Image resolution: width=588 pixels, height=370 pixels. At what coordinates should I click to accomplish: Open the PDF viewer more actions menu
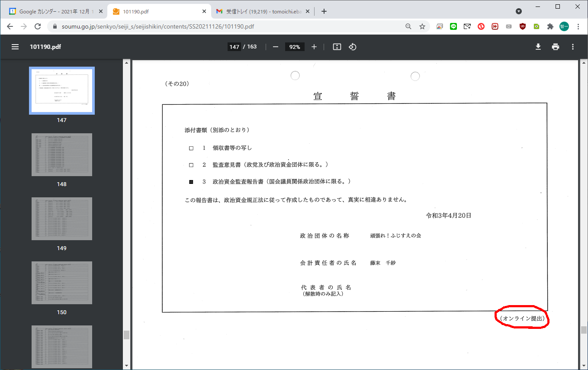[573, 47]
